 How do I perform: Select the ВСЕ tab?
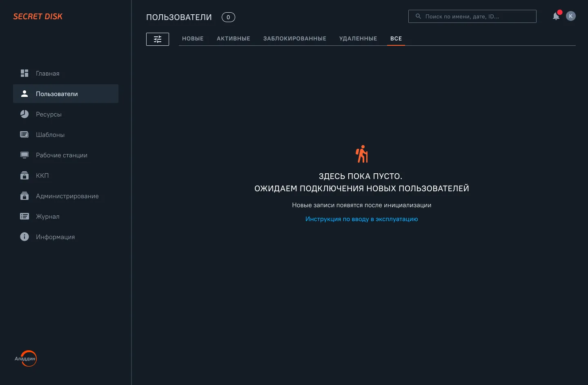396,38
